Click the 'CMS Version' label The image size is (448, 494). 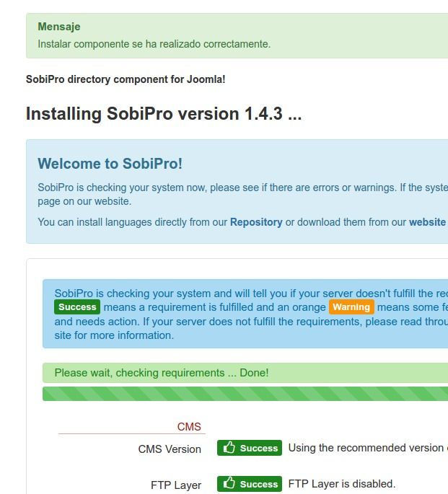tap(170, 449)
